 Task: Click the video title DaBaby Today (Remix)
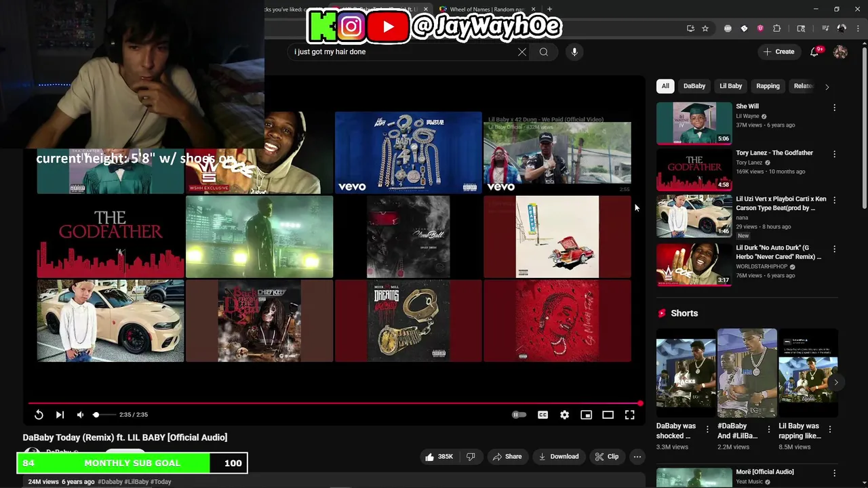point(125,438)
